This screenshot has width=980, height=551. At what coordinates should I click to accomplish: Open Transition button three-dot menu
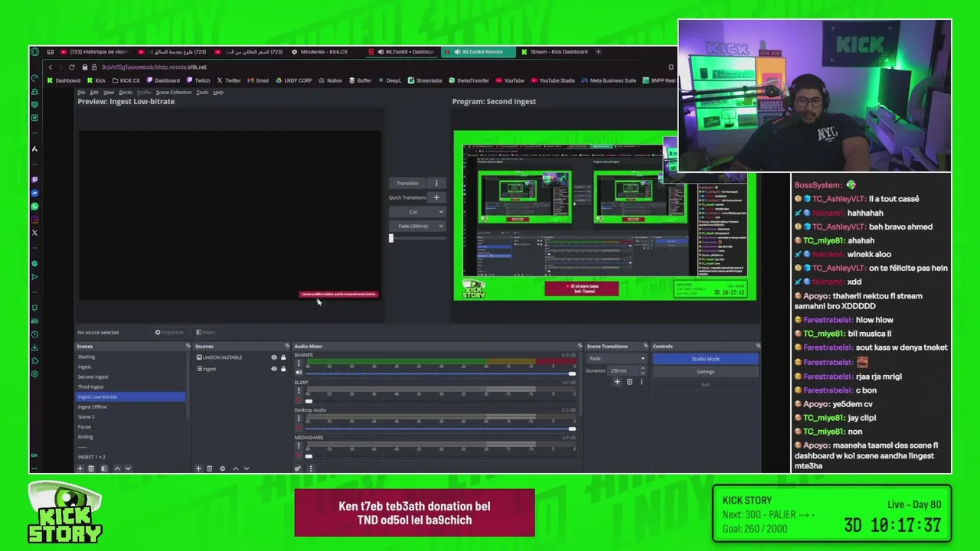(x=436, y=183)
